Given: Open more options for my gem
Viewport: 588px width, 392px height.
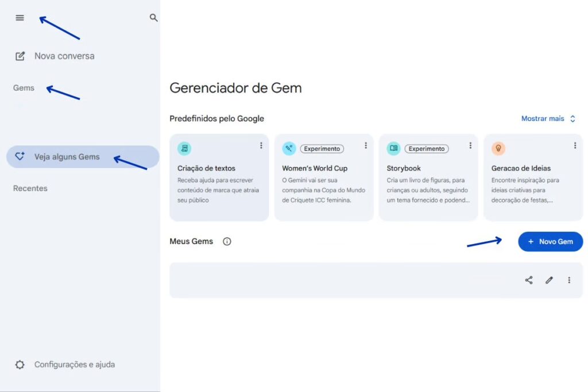Looking at the screenshot, I should pyautogui.click(x=569, y=280).
